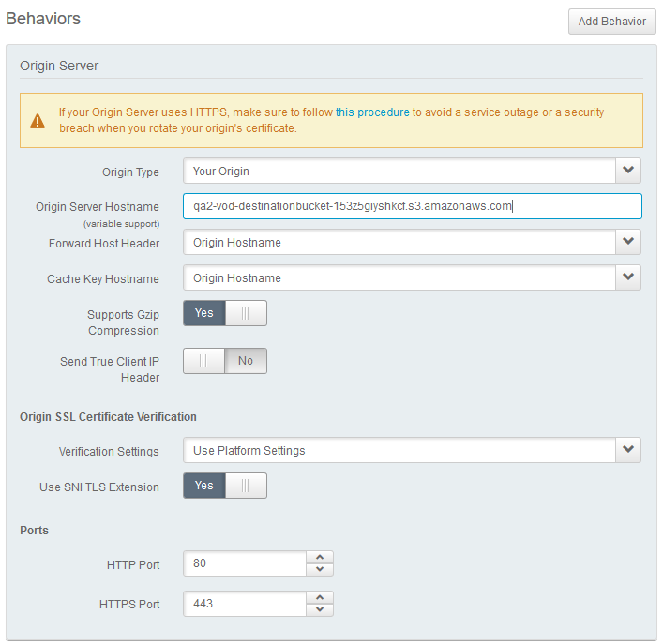Decrease HTTPS Port with down arrow
Image resolution: width=663 pixels, height=644 pixels.
point(321,609)
